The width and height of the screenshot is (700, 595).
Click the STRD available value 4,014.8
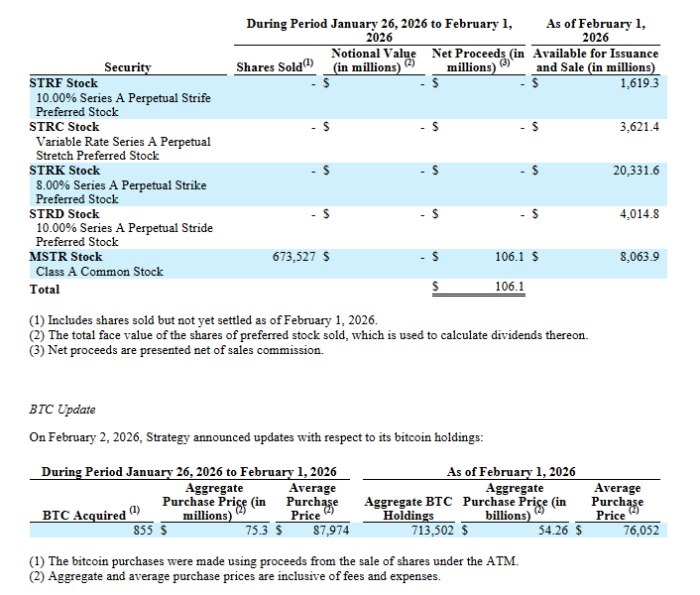pyautogui.click(x=639, y=214)
